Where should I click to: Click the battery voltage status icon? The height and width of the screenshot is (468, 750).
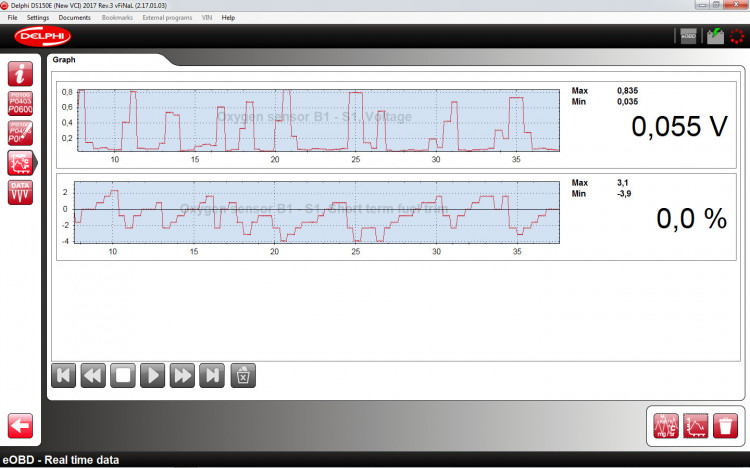713,36
